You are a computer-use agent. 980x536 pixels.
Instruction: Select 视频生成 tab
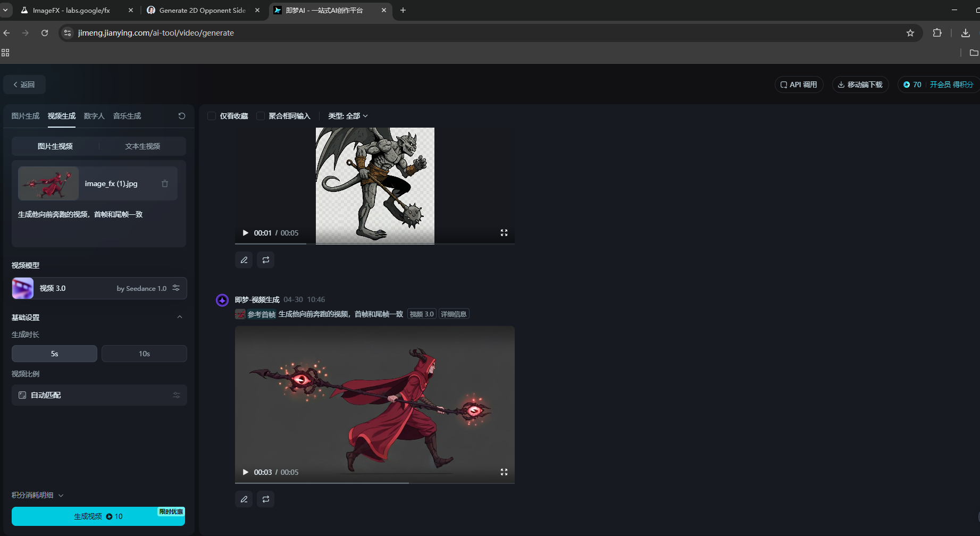pyautogui.click(x=62, y=116)
